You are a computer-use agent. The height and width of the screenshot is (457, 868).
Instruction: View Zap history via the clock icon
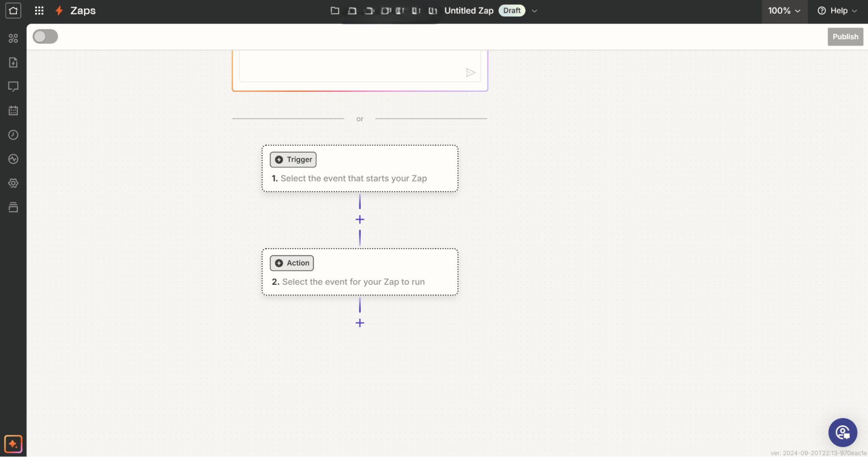(x=13, y=135)
